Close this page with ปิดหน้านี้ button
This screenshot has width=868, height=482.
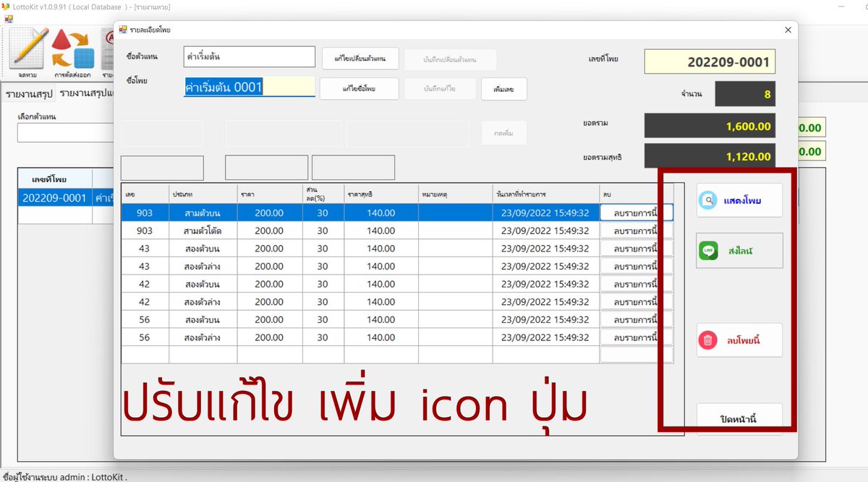739,418
